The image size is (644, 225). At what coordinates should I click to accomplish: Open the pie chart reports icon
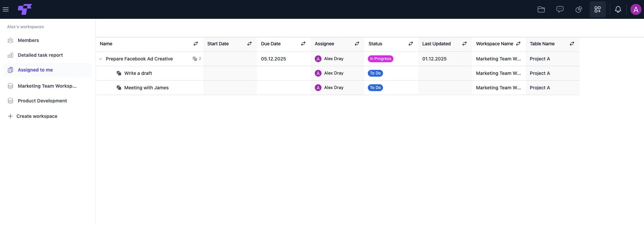tap(579, 9)
